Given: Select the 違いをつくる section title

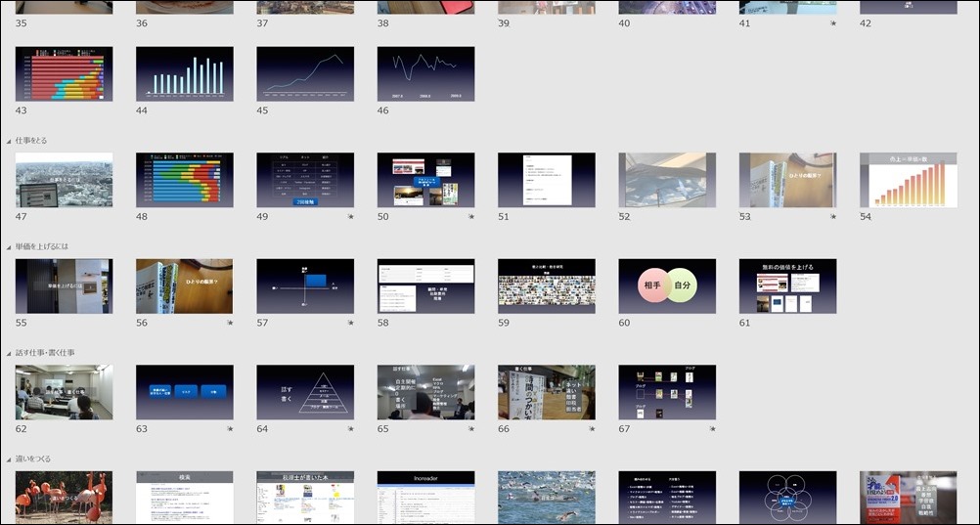Looking at the screenshot, I should (33, 459).
